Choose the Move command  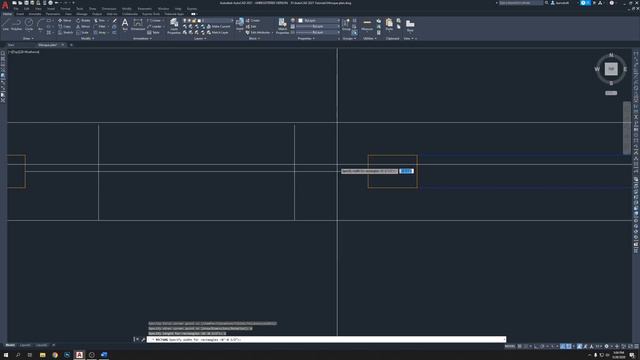64,20
